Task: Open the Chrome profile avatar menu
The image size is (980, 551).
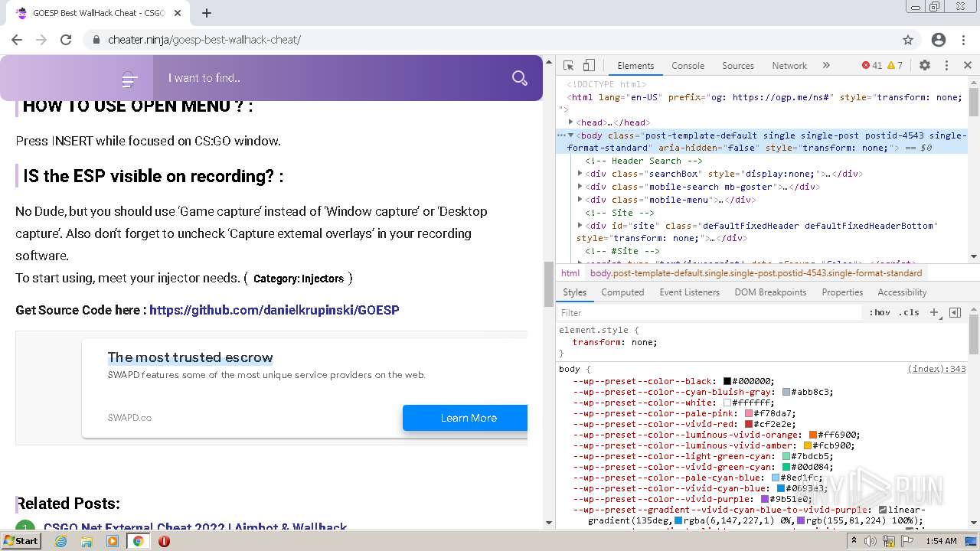Action: (939, 40)
